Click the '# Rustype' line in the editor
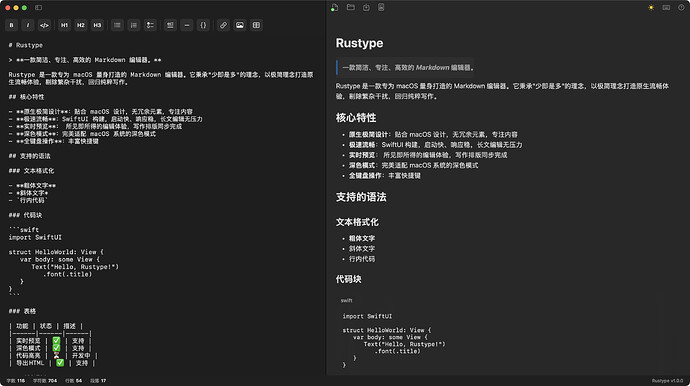 click(26, 45)
